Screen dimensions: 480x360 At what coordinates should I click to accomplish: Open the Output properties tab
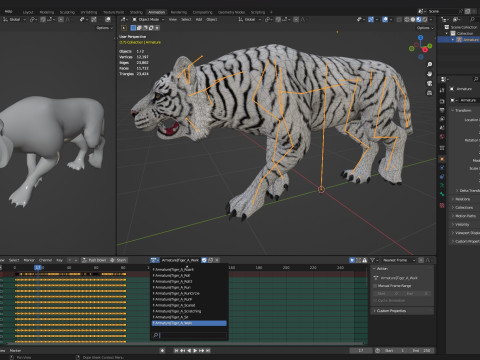pos(442,110)
